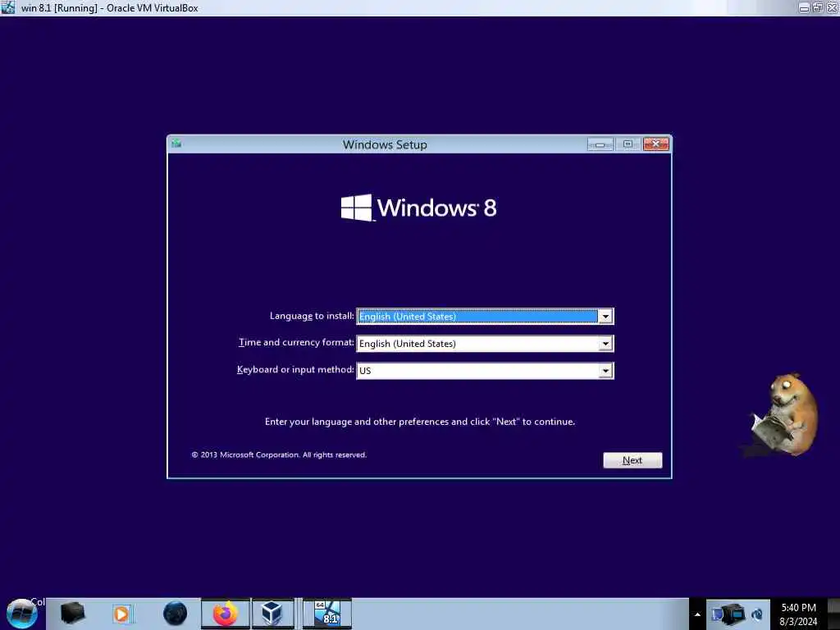Minimize the VirtualBox VM window
840x630 pixels.
(x=804, y=8)
